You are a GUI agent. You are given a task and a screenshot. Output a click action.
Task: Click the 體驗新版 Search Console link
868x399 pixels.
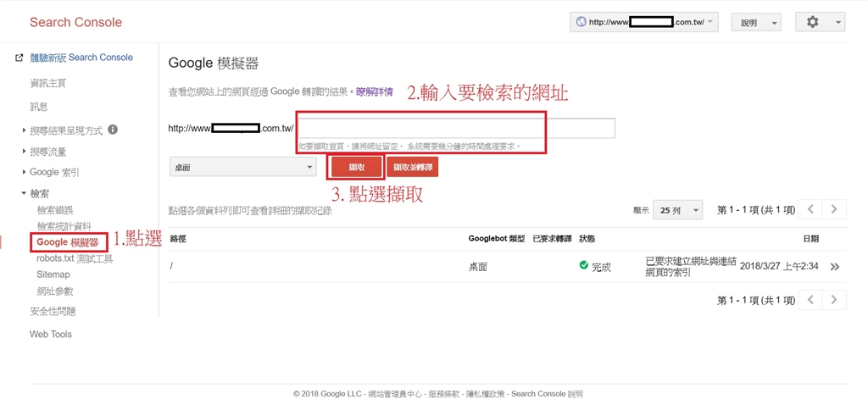coord(81,58)
